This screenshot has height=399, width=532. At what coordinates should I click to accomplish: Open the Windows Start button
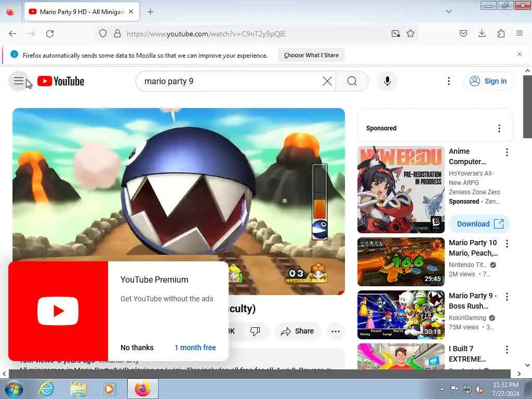point(14,389)
